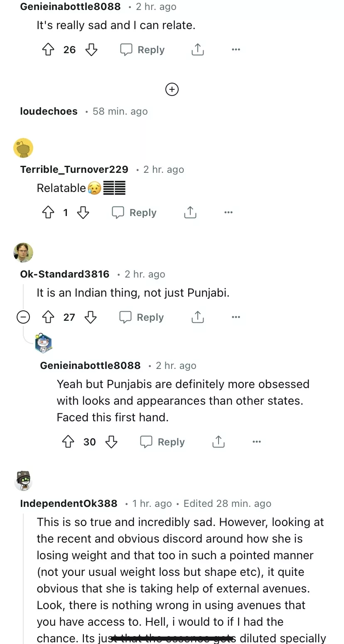Reply to 'Punjabis are definitely more obsessed' comment

[162, 442]
